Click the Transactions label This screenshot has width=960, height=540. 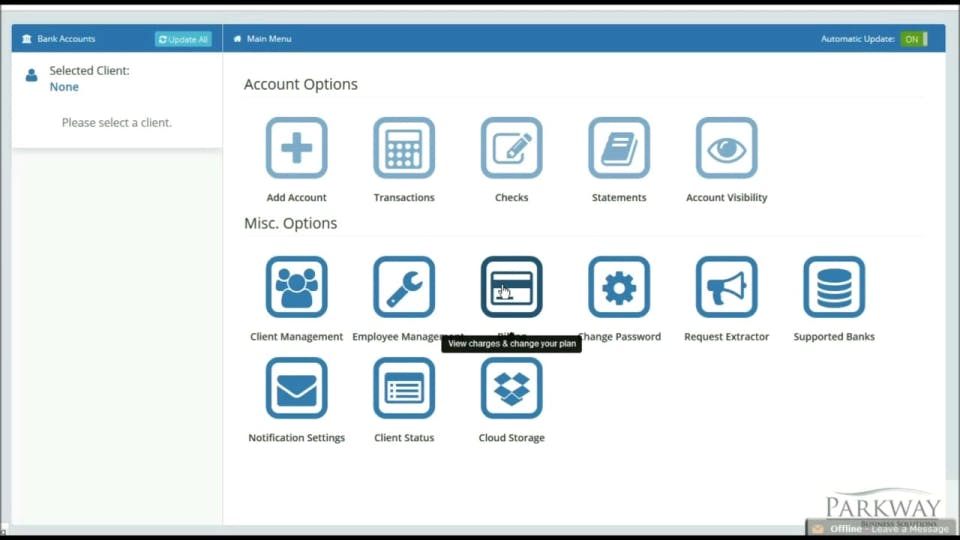pos(404,197)
